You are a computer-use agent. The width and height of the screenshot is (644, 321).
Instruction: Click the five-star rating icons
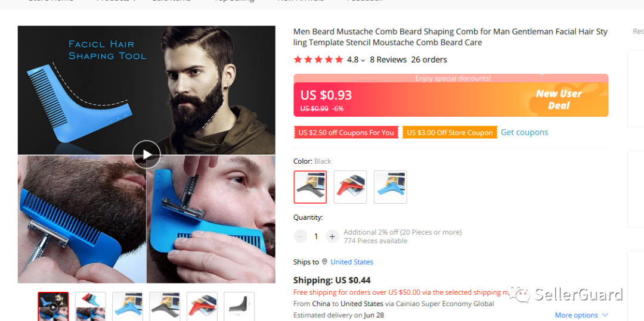point(318,60)
